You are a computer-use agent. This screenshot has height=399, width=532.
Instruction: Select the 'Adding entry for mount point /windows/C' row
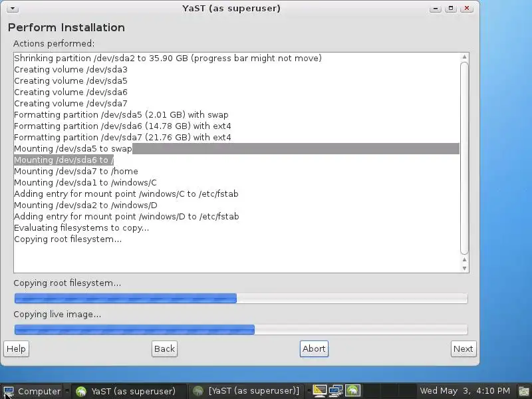pyautogui.click(x=237, y=194)
